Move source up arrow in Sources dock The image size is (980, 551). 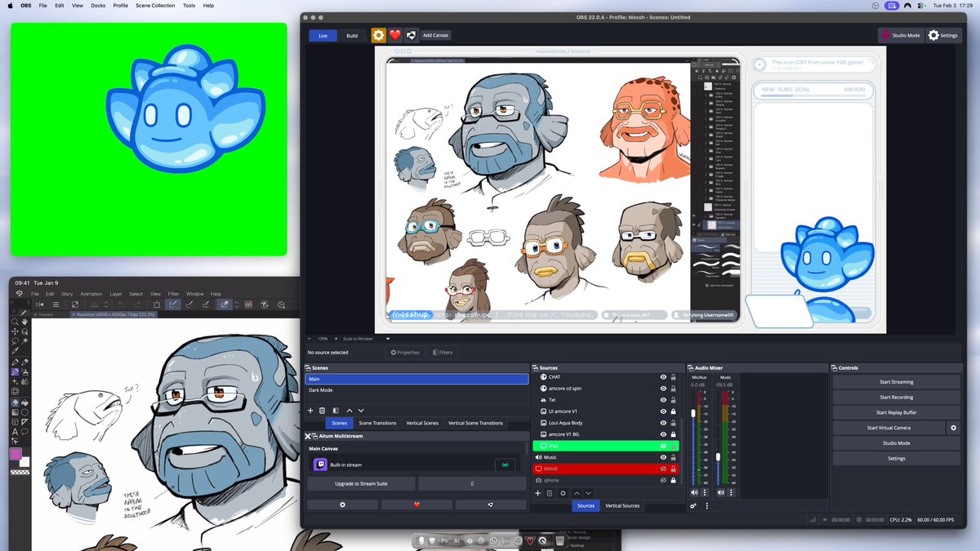coord(577,493)
